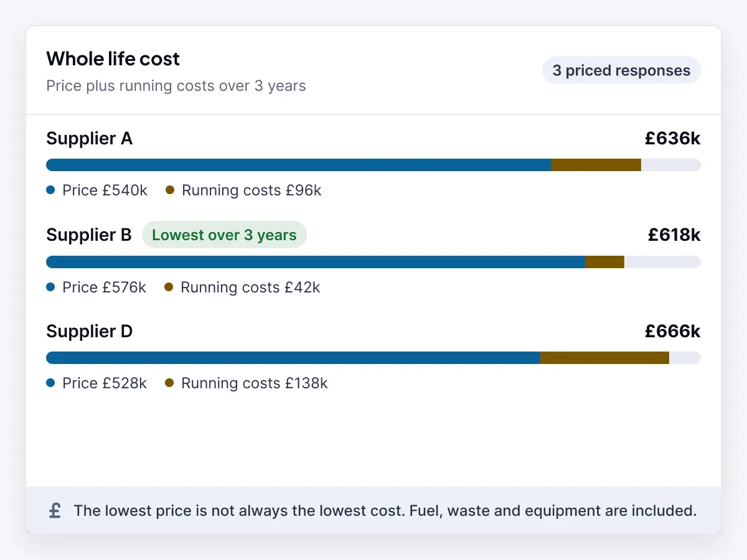Image resolution: width=747 pixels, height=560 pixels.
Task: Click the Running costs £96k legend entry
Action: pyautogui.click(x=243, y=190)
